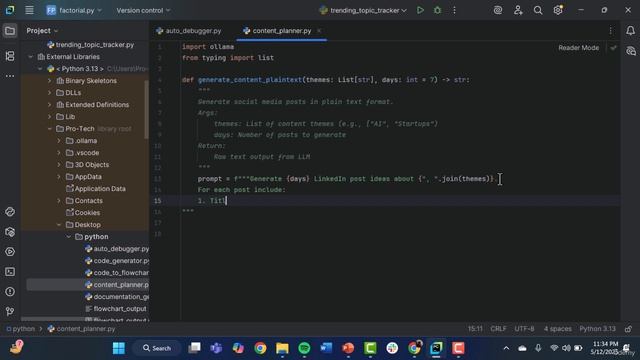Run trending_topic_tracker with play button
640x360 pixels.
pyautogui.click(x=420, y=10)
